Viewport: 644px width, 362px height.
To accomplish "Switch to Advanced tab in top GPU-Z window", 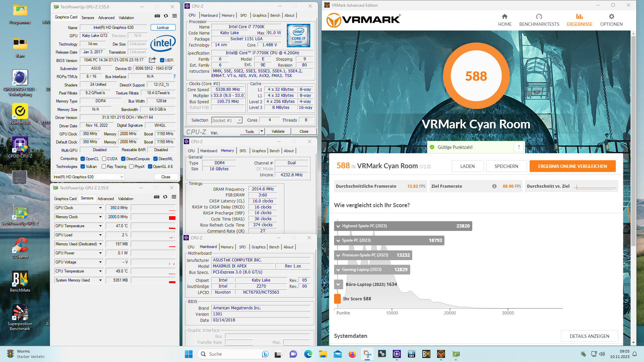I will tap(106, 18).
